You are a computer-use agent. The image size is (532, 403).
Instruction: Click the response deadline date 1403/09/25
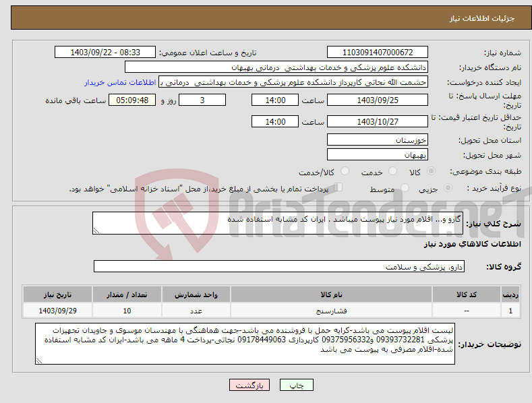[378, 100]
